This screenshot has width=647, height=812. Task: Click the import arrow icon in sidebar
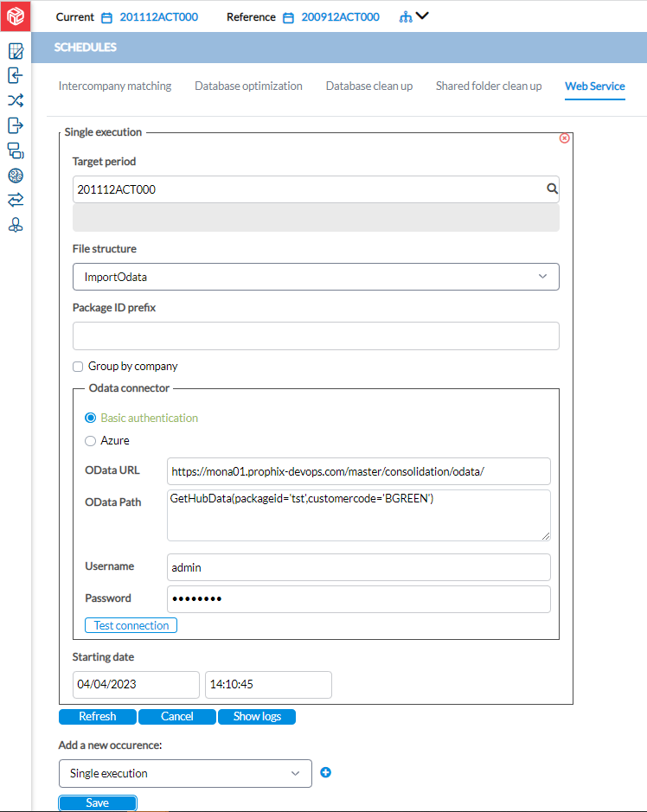(16, 75)
